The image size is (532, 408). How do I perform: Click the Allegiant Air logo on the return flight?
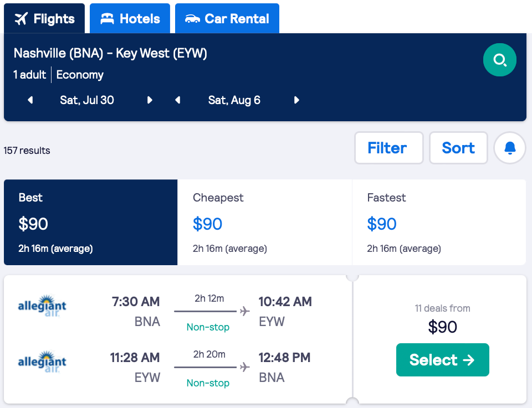click(x=42, y=360)
